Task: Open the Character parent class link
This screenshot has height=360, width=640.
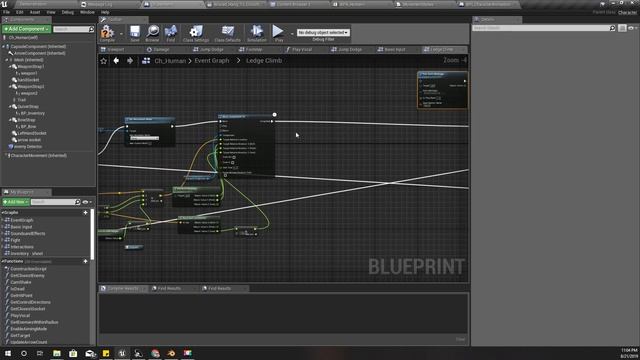Action: pyautogui.click(x=627, y=12)
